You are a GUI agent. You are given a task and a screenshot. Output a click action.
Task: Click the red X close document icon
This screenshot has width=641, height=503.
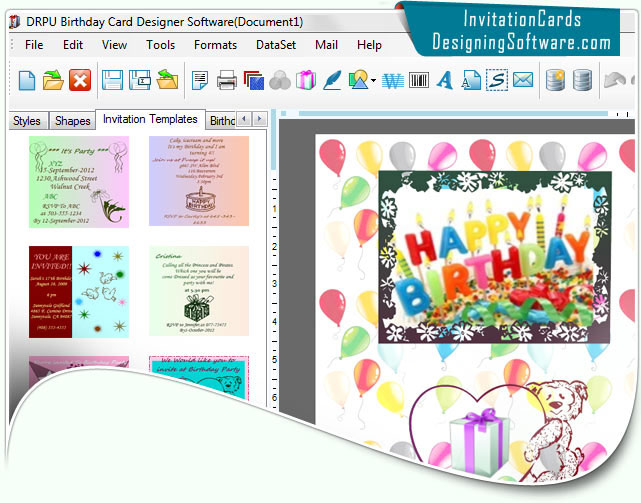[x=81, y=81]
